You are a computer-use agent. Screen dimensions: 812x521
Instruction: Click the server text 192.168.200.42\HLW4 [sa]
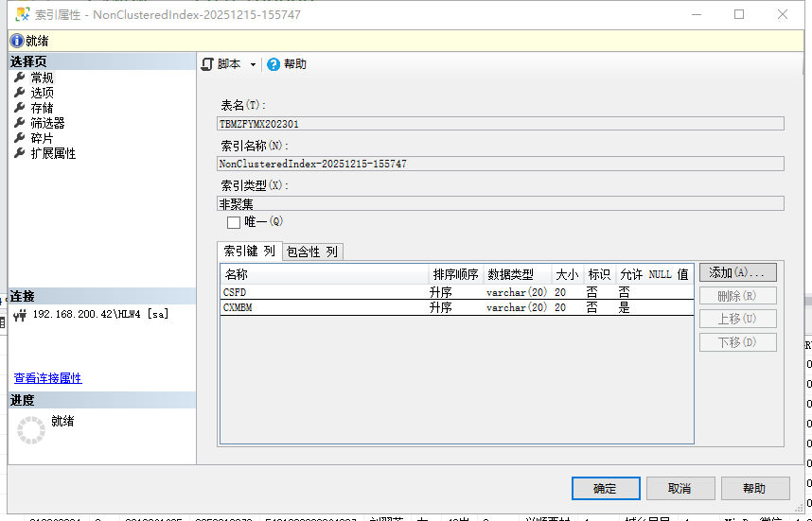tap(101, 314)
